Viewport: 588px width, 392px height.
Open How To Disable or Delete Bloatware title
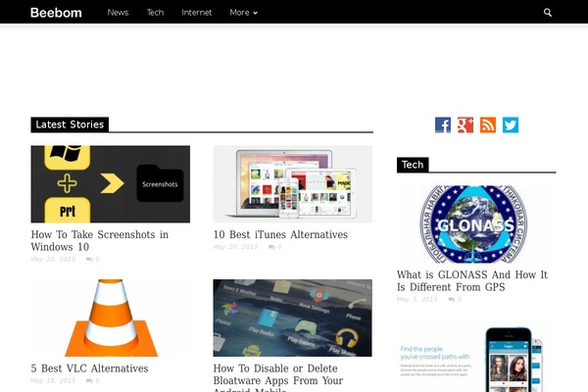[x=278, y=377]
